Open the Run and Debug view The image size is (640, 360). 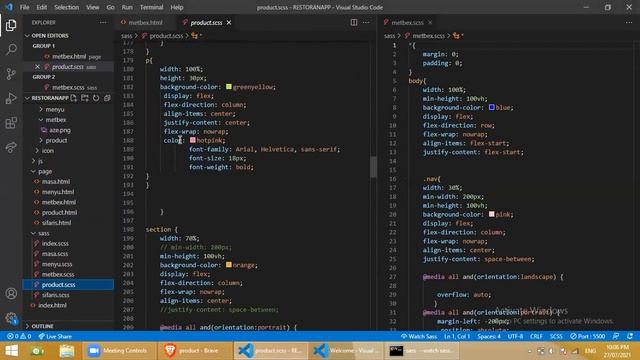coord(11,98)
